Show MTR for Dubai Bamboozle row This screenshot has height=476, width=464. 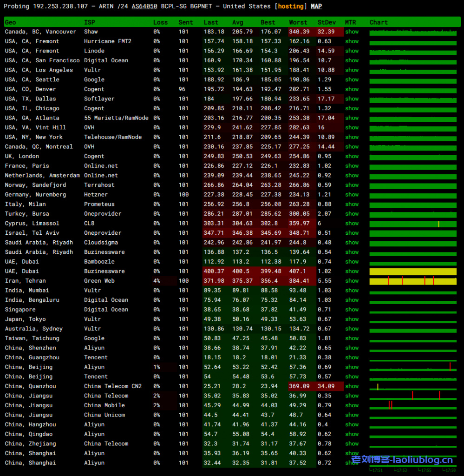(352, 261)
